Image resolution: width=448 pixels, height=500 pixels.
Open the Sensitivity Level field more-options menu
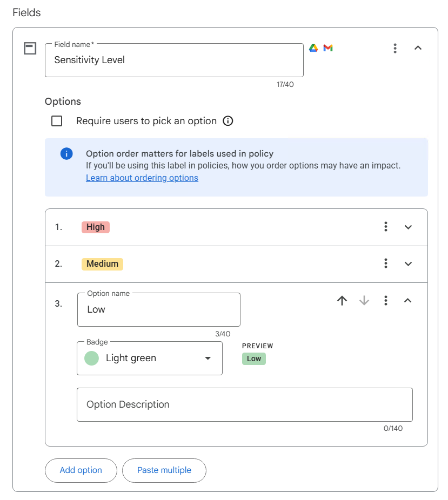point(395,48)
